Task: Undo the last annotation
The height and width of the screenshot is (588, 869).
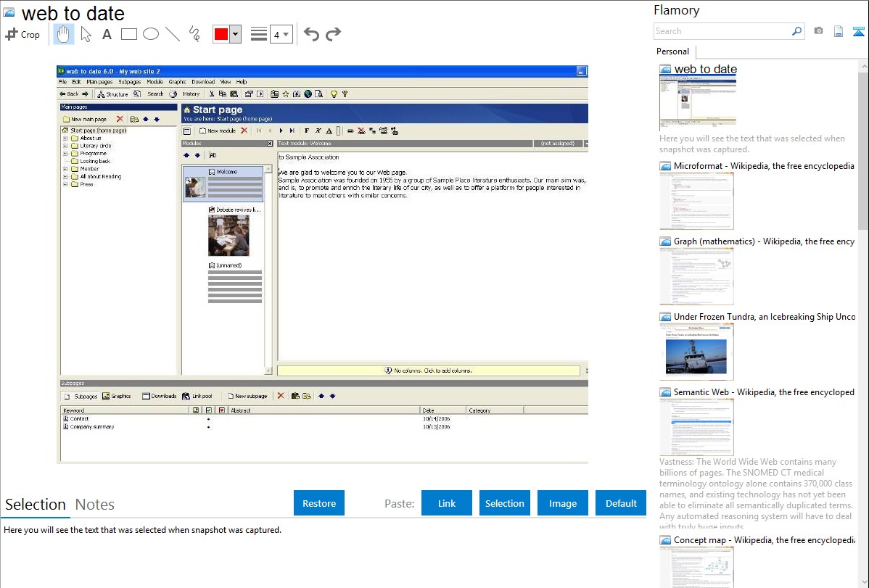Action: [x=311, y=34]
